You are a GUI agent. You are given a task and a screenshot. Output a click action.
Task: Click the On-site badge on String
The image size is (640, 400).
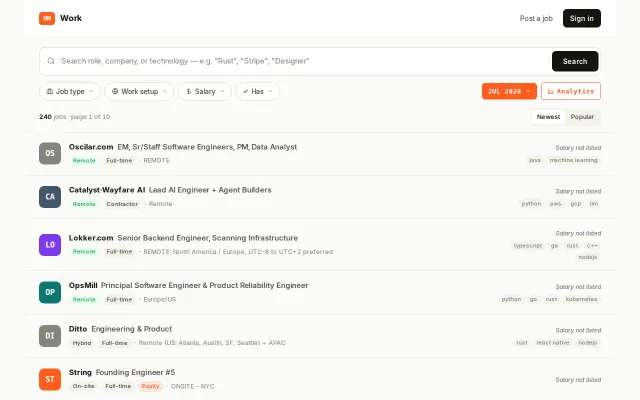[84, 386]
